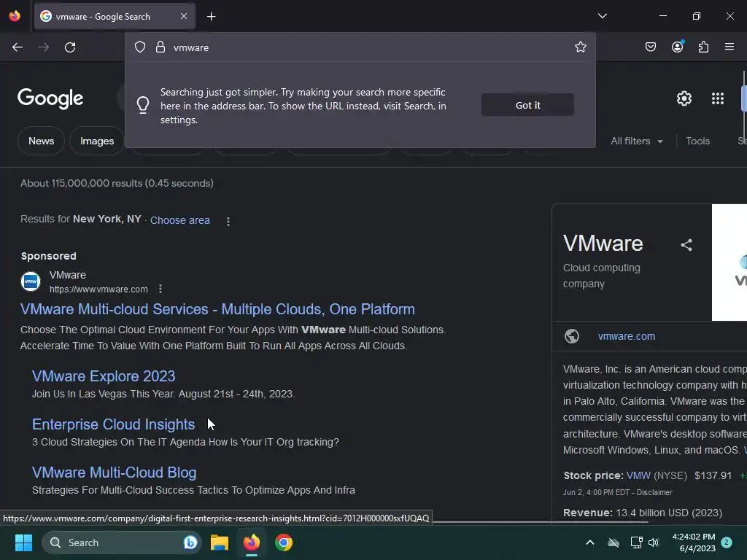Open File Explorer from the taskbar
The height and width of the screenshot is (560, 747).
click(x=220, y=542)
